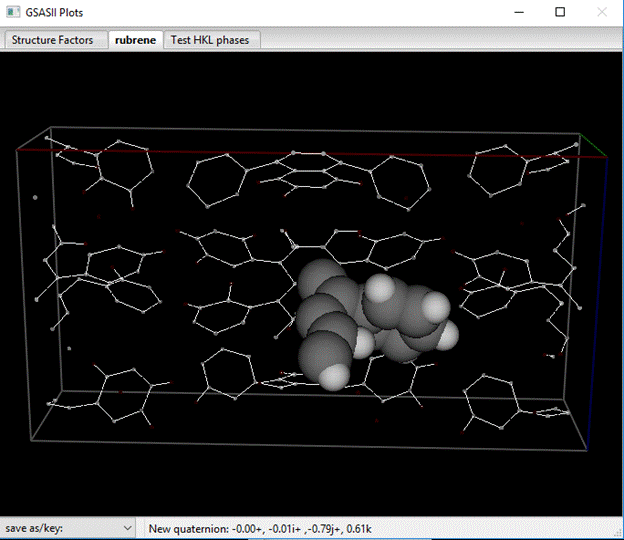Click the GSASII Plots window icon

coord(14,13)
